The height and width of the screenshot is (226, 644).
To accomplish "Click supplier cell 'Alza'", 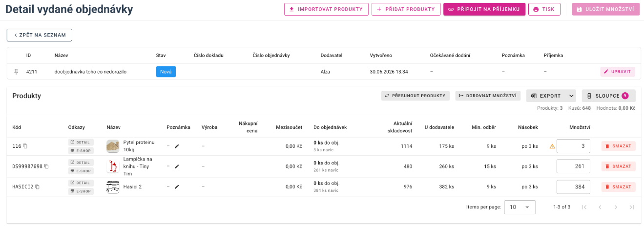I will pyautogui.click(x=325, y=72).
